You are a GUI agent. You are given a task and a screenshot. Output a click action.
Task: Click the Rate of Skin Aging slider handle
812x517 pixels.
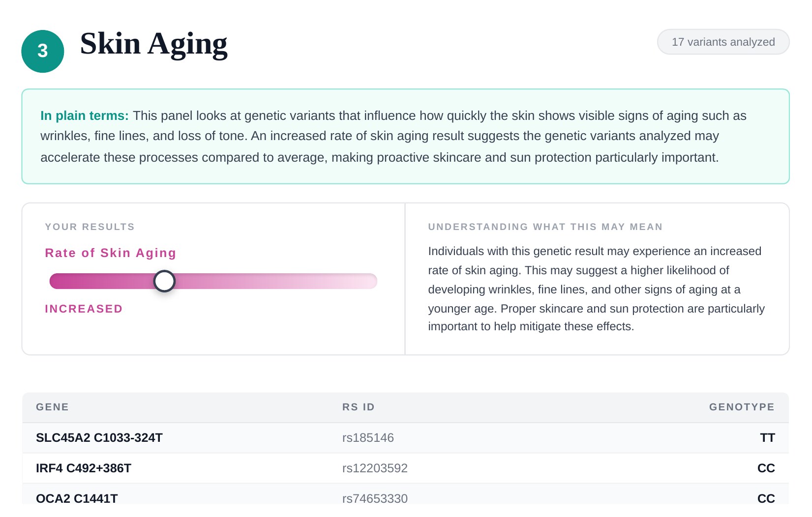click(164, 281)
